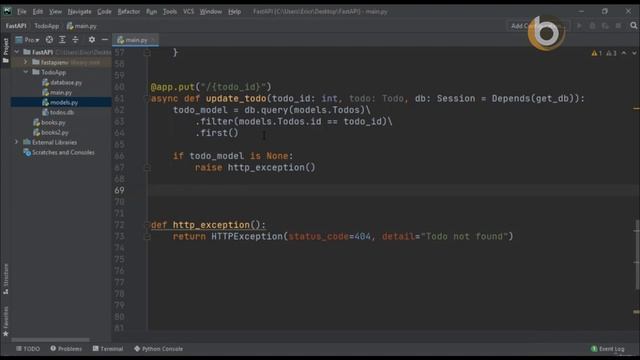Click the Debug bug icon in toolbar
Image resolution: width=640 pixels, height=360 pixels.
click(x=592, y=26)
